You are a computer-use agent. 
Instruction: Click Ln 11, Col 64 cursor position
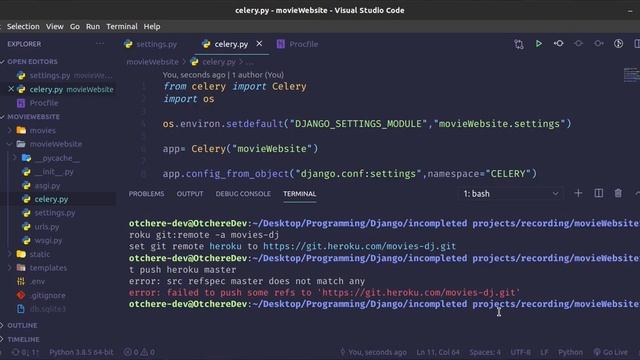438,352
